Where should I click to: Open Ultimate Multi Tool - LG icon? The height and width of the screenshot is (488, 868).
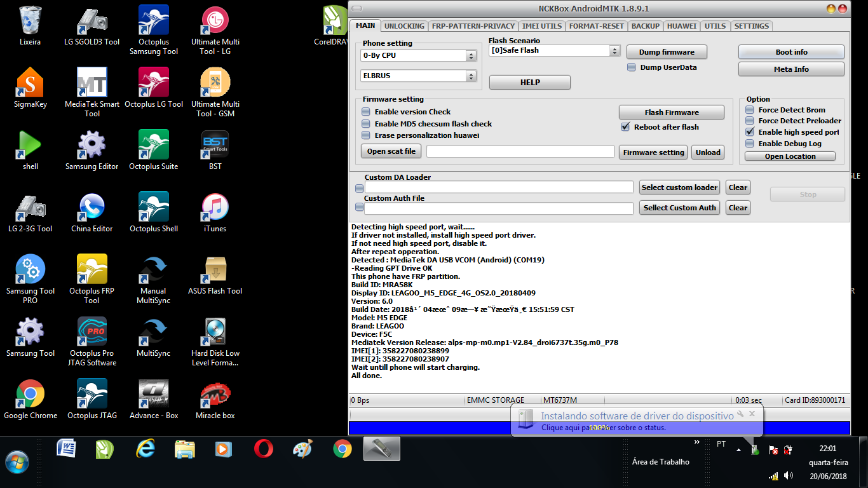pyautogui.click(x=215, y=30)
